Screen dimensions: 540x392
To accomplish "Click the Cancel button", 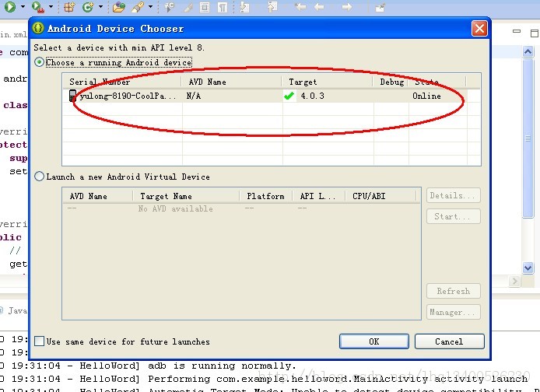I will [x=449, y=341].
